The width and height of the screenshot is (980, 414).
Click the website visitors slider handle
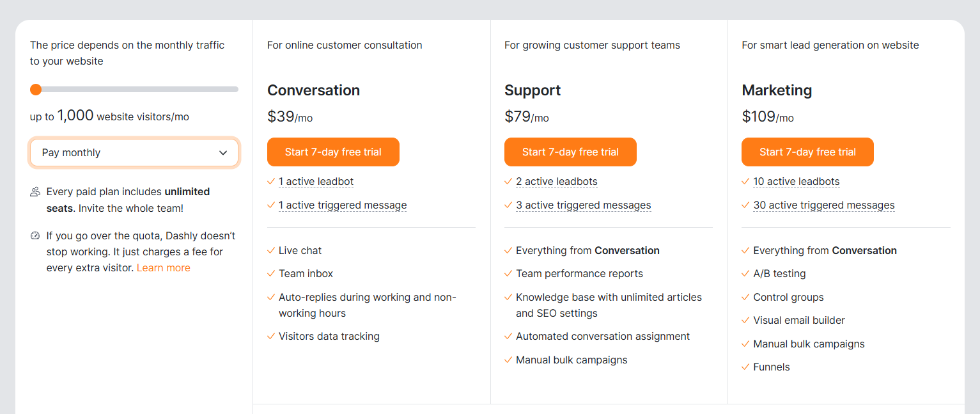[36, 90]
